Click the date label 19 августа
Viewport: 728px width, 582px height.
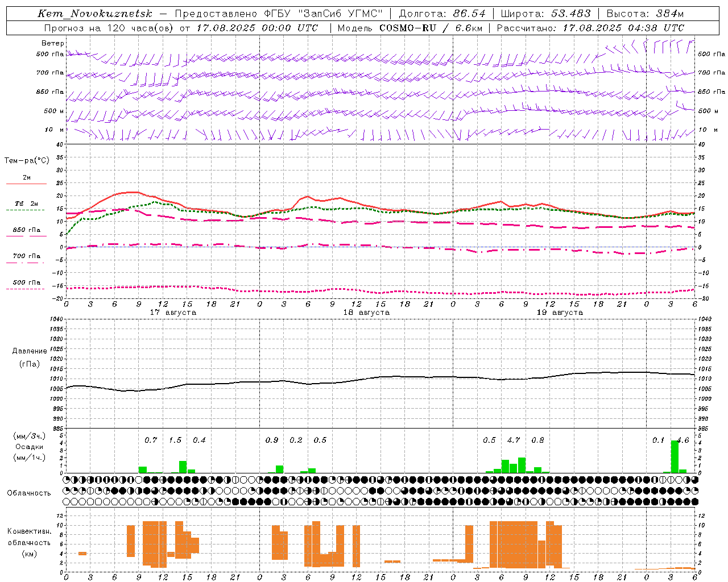(560, 313)
